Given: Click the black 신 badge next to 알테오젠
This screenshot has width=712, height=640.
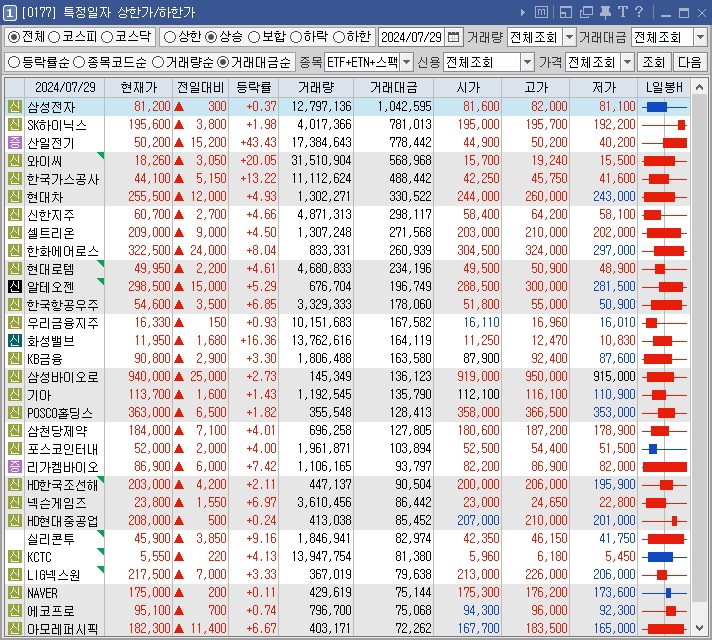Looking at the screenshot, I should [x=15, y=287].
